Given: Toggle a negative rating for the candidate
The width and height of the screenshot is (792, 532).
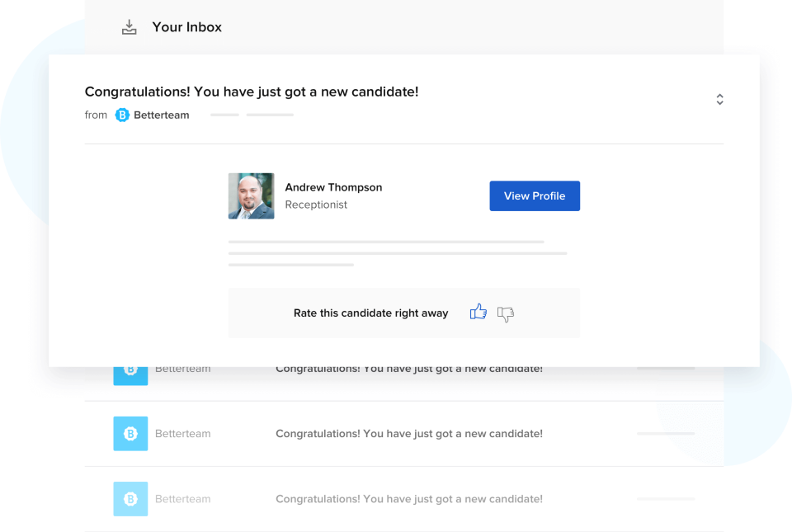Looking at the screenshot, I should pos(504,313).
